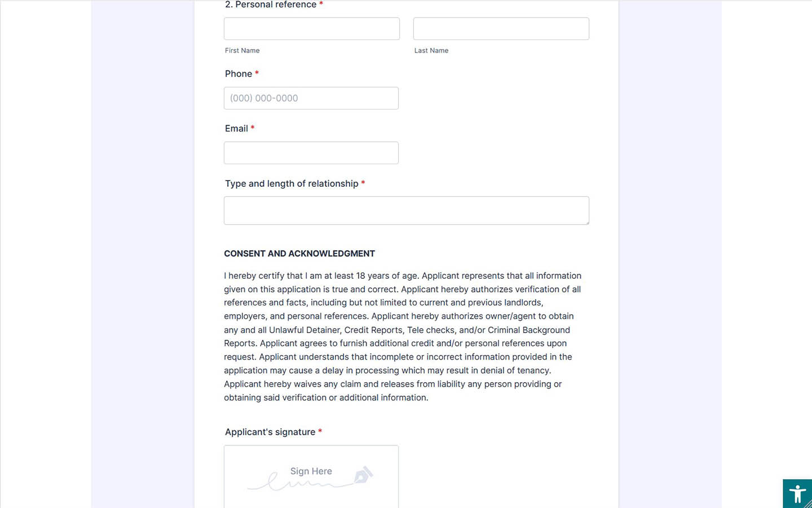
Task: Focus the Last Name input field
Action: pyautogui.click(x=501, y=29)
